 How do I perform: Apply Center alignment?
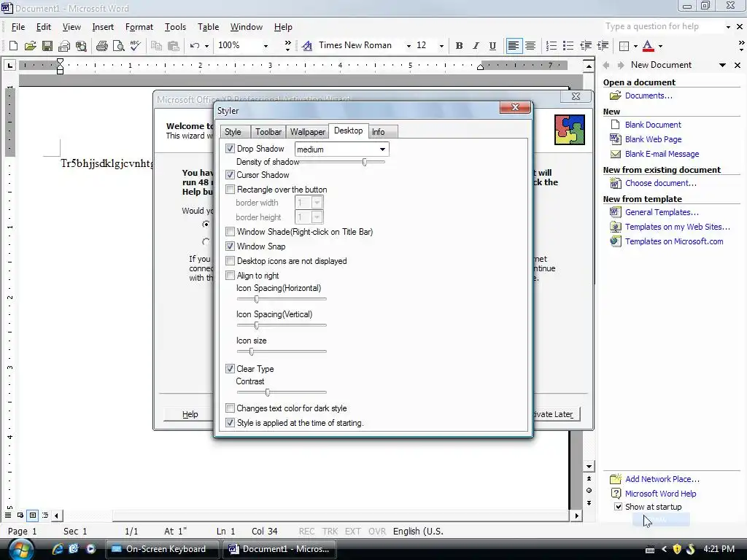pyautogui.click(x=530, y=46)
